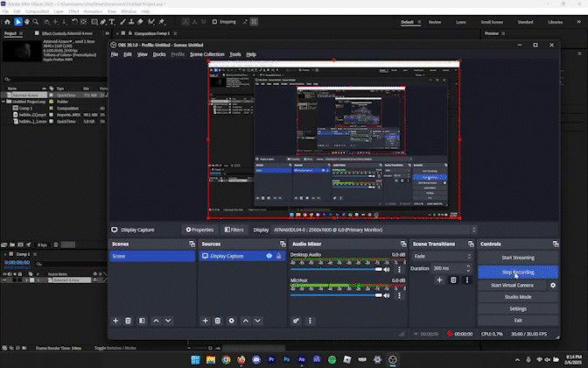588x368 pixels.
Task: Toggle video eye for Asteroid-4.mov timeline layer
Action: tap(4, 280)
